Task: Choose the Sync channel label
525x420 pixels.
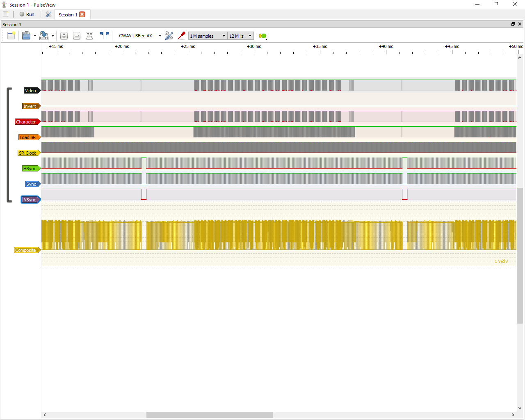Action: [x=32, y=184]
